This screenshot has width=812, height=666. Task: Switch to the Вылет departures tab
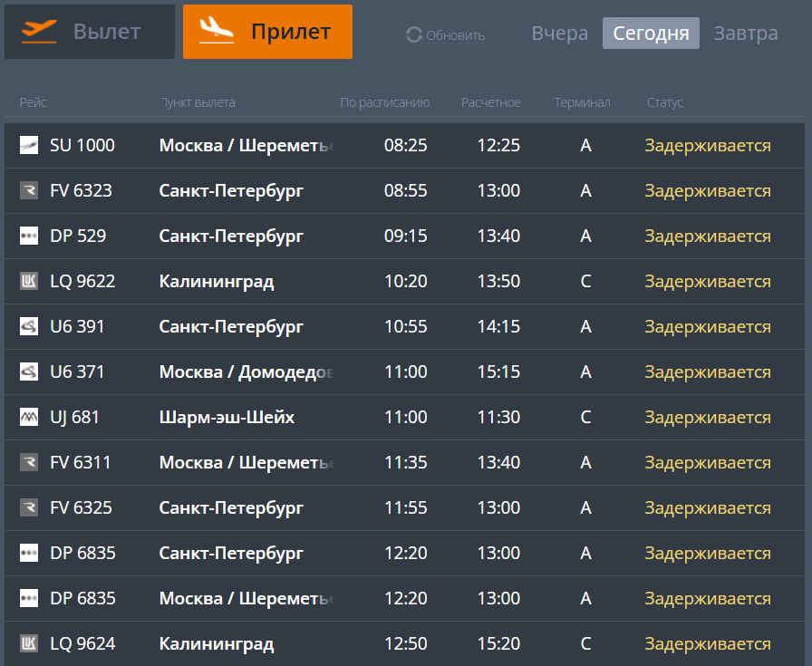[x=90, y=32]
